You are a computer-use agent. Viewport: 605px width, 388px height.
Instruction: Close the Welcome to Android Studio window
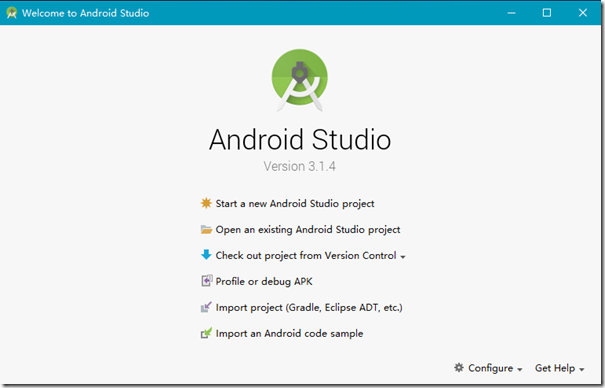(x=583, y=13)
